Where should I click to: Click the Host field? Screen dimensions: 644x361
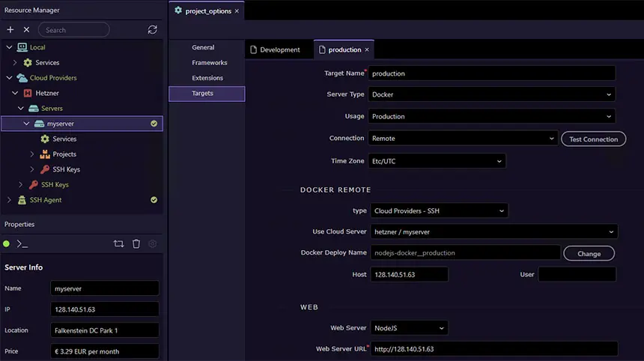pyautogui.click(x=409, y=274)
